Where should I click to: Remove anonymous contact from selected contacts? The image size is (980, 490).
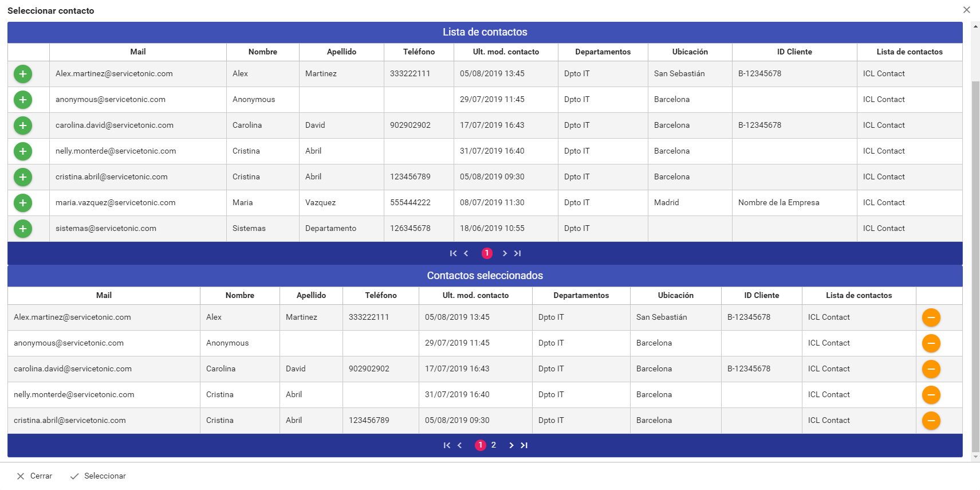(x=931, y=343)
